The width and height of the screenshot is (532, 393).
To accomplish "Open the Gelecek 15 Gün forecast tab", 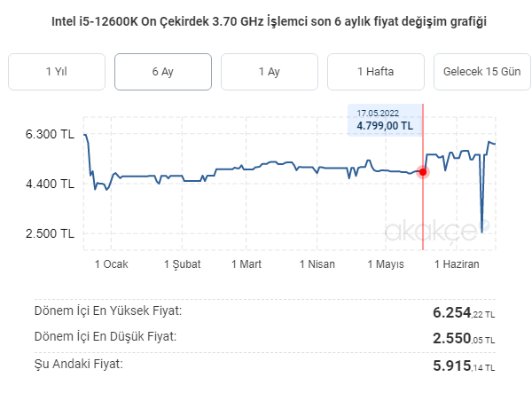I will click(482, 72).
